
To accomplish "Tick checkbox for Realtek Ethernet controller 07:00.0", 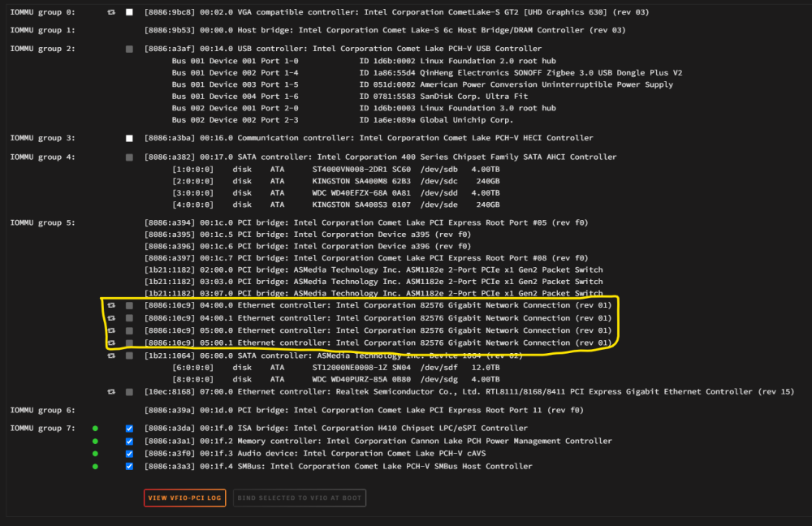I will 129,392.
